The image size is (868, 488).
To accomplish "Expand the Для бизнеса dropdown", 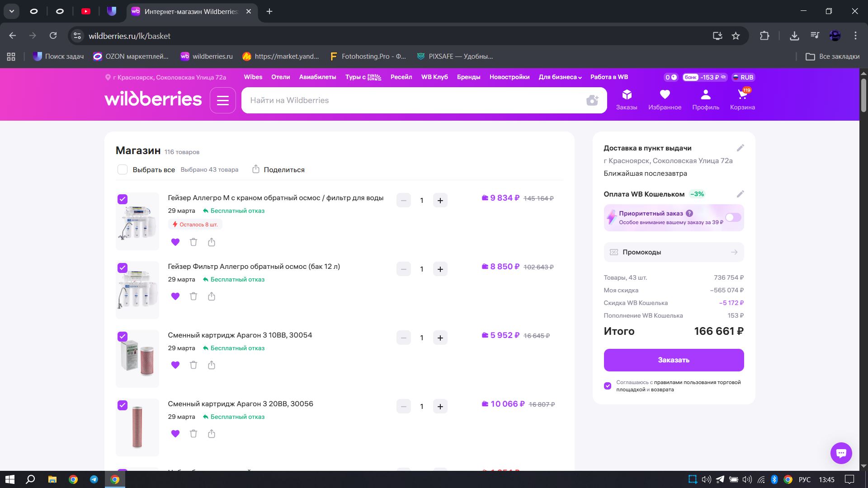I will 560,77.
